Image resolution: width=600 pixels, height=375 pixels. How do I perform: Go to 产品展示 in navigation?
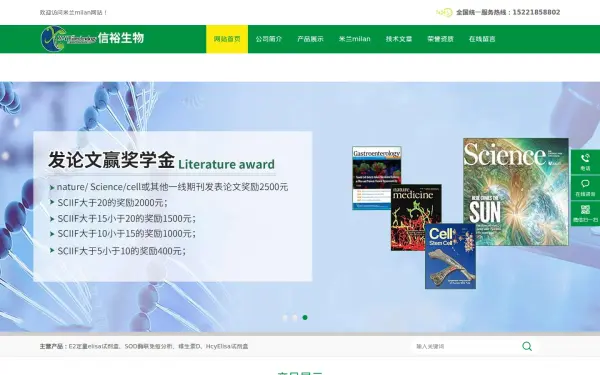tap(310, 39)
